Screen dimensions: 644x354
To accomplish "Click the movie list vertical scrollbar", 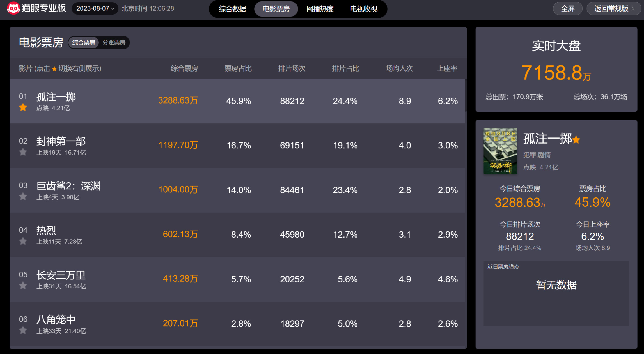I will click(x=466, y=95).
